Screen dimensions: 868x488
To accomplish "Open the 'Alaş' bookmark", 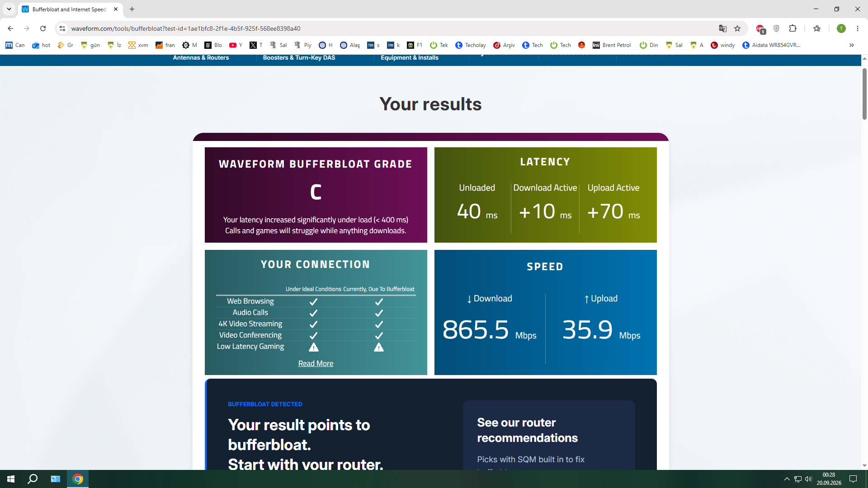I will tap(350, 45).
